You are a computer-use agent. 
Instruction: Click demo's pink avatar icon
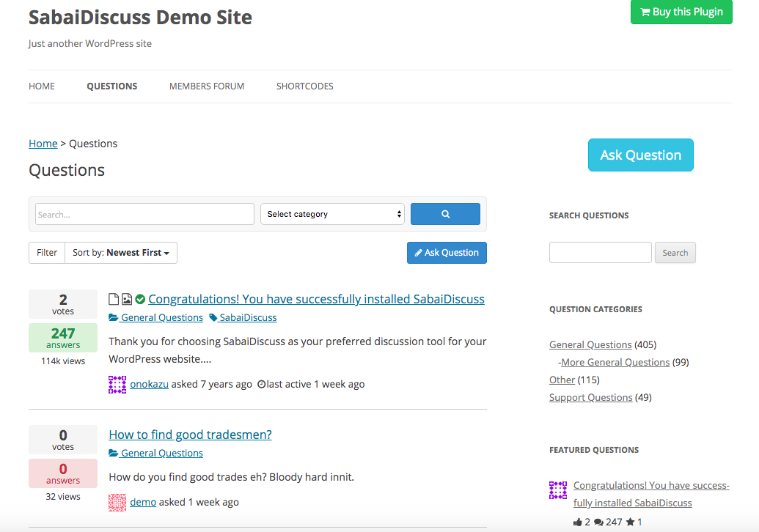point(117,503)
